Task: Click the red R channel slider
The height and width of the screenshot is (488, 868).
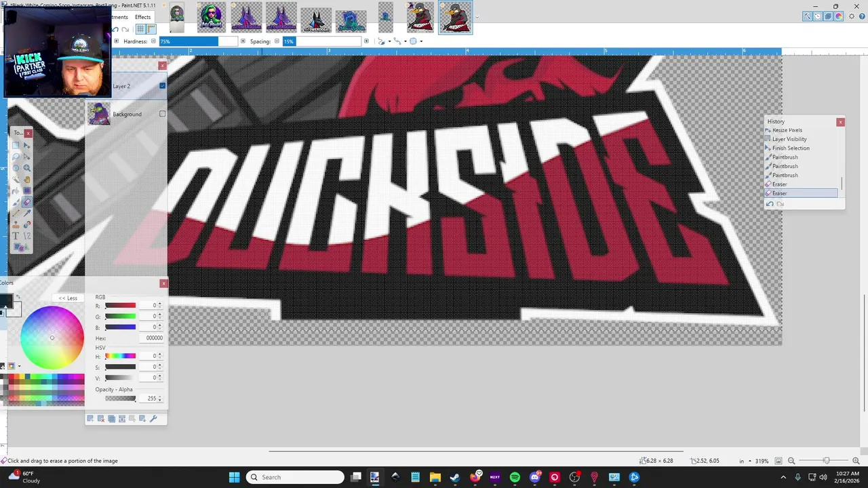Action: [120, 306]
